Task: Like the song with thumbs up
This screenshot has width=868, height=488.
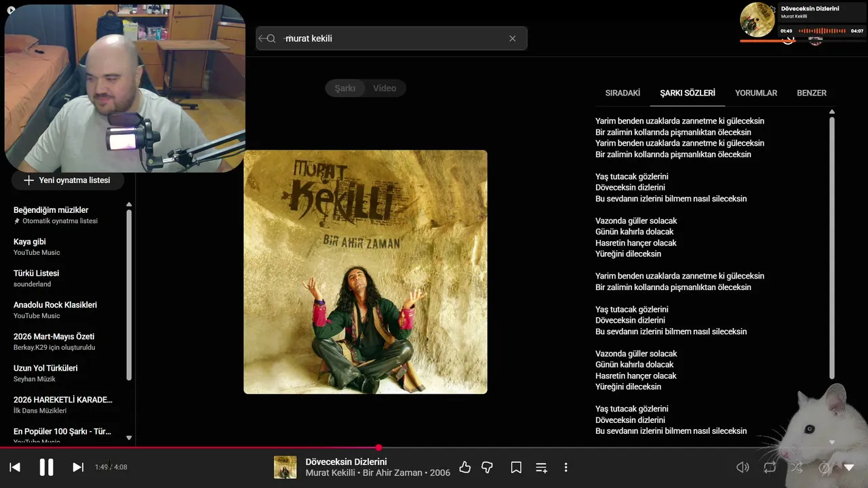Action: tap(465, 467)
